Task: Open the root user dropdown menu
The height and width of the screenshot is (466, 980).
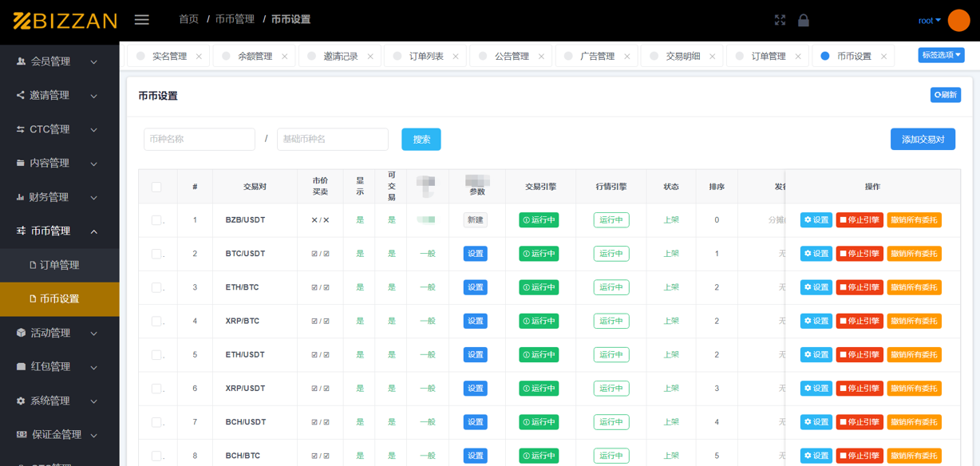Action: point(928,20)
